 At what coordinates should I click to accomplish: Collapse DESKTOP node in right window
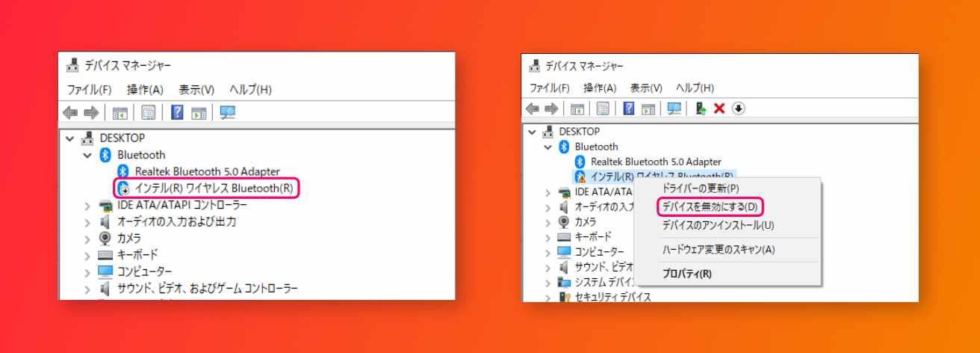click(533, 132)
